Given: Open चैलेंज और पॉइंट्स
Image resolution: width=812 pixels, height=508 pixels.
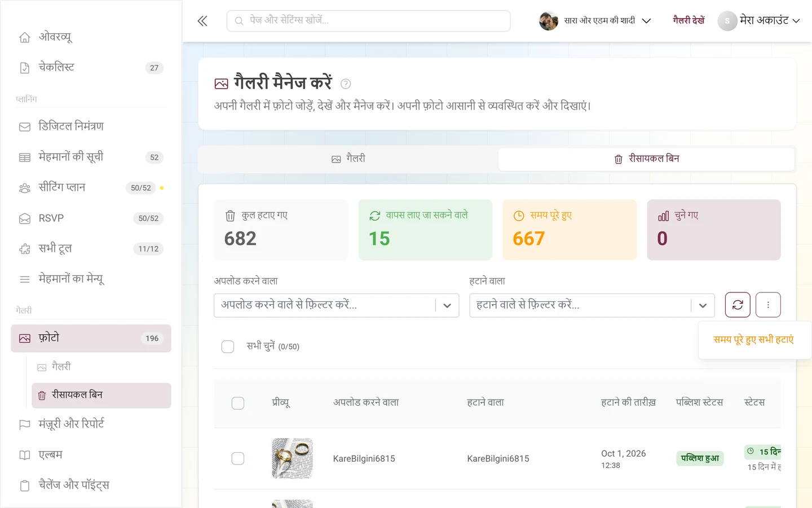Looking at the screenshot, I should point(91,485).
